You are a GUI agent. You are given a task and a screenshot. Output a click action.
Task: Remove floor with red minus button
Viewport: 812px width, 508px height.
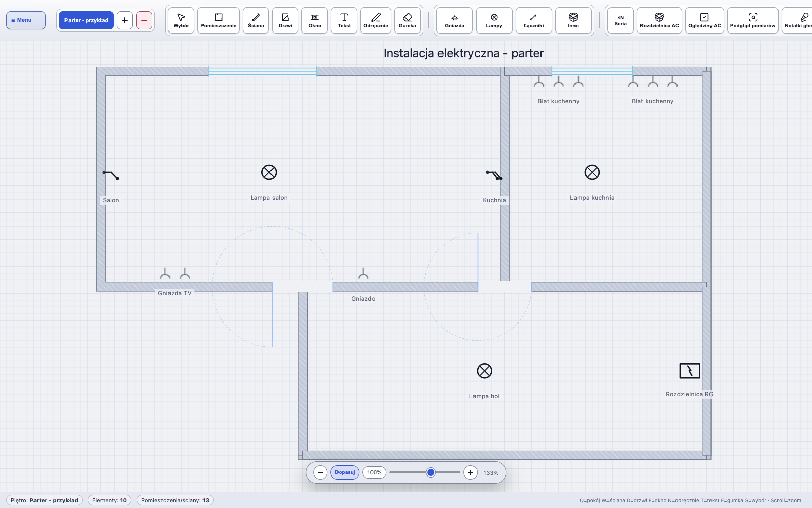pos(144,20)
